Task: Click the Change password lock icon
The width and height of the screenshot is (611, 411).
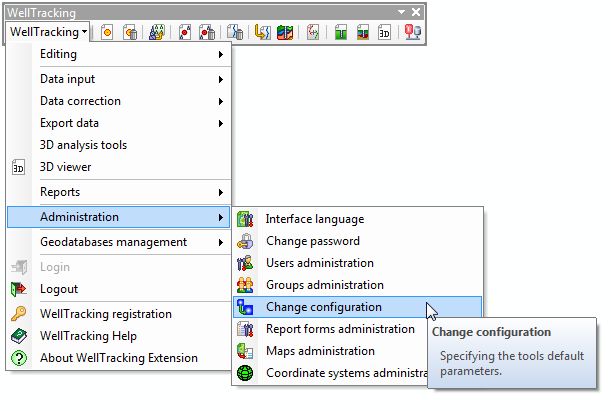Action: coord(245,241)
